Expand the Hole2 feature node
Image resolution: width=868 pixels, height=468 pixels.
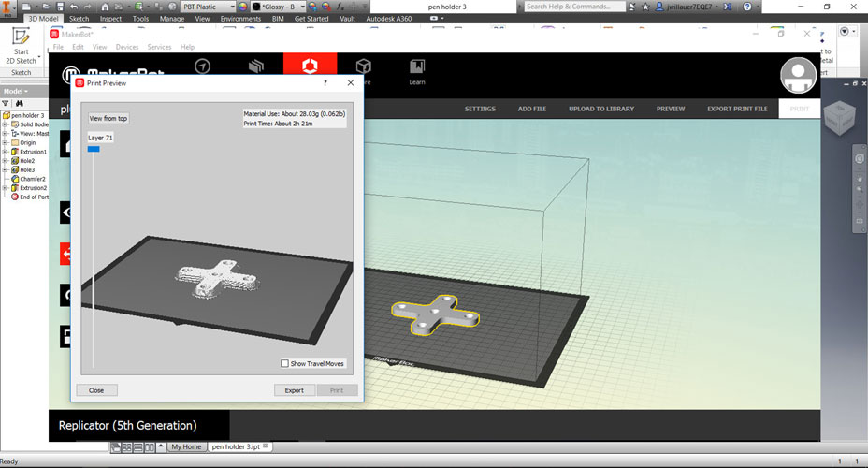[x=5, y=161]
